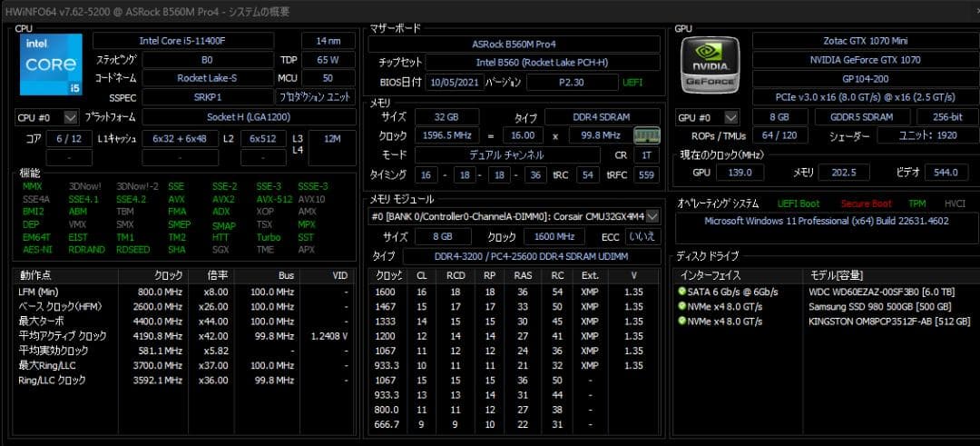Click the green UEFI label next to BIOS version

tap(632, 82)
